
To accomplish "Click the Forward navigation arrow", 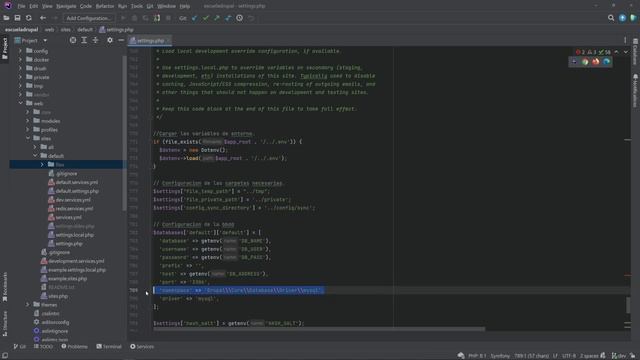I will point(55,18).
